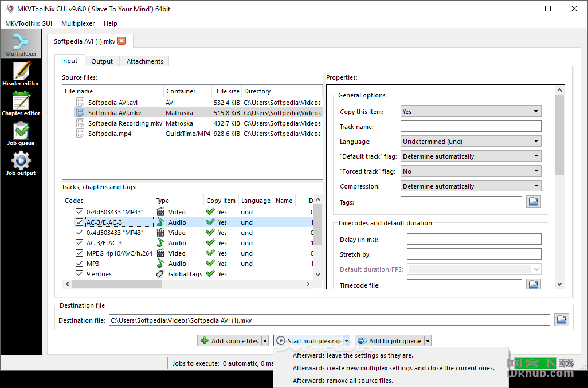Uncheck the highlighted AC-3/E-AC-3 track
Screen dimensions: 588x388
click(x=79, y=222)
